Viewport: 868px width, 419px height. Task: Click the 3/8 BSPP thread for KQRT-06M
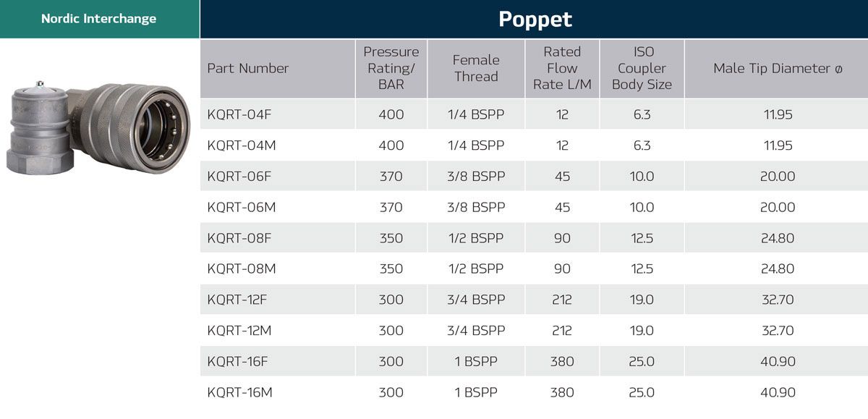pyautogui.click(x=476, y=208)
